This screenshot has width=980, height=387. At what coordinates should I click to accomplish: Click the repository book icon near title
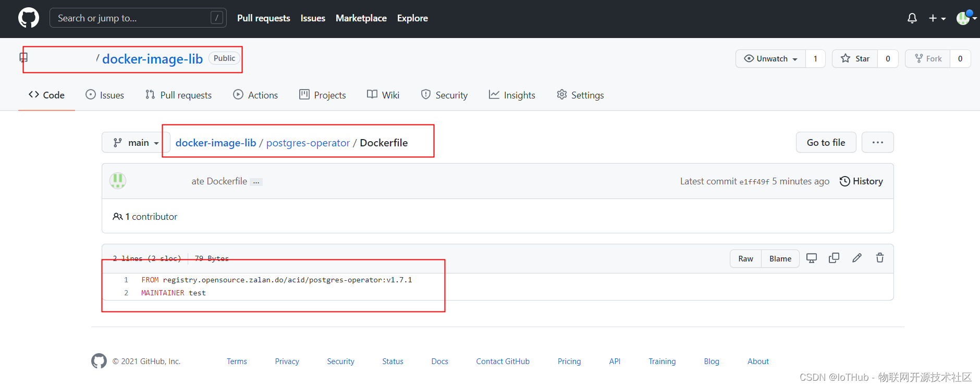[x=23, y=58]
